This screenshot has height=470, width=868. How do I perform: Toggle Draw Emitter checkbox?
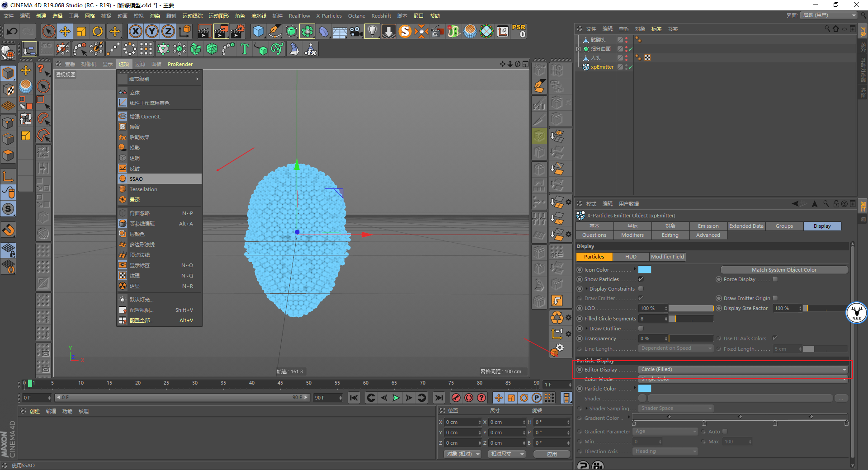tap(641, 298)
